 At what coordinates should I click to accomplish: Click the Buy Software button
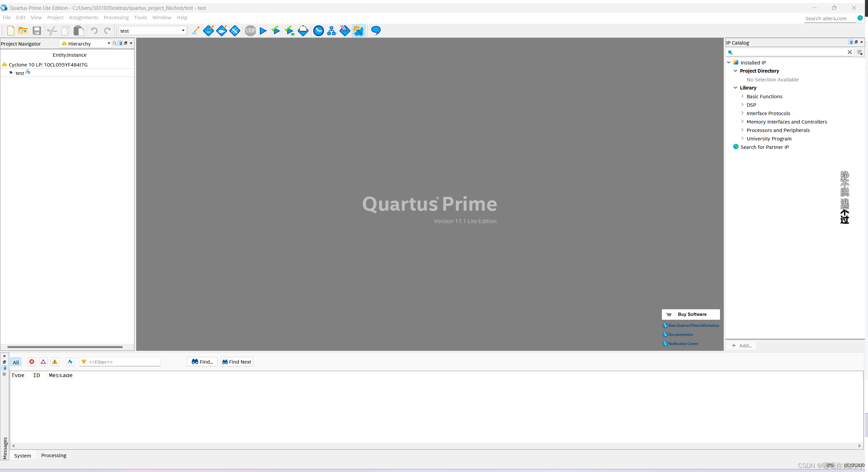[690, 314]
